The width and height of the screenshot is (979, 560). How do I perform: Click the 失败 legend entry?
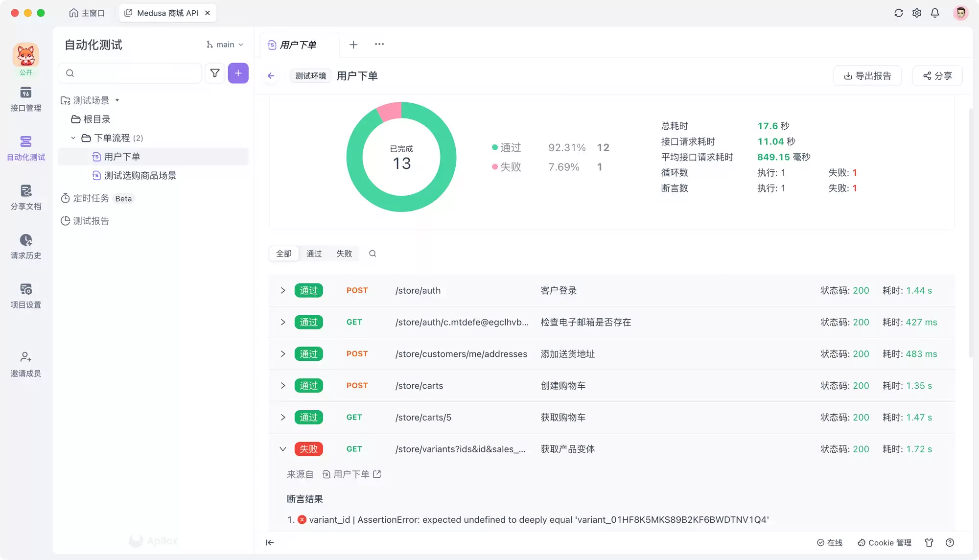[x=507, y=167]
